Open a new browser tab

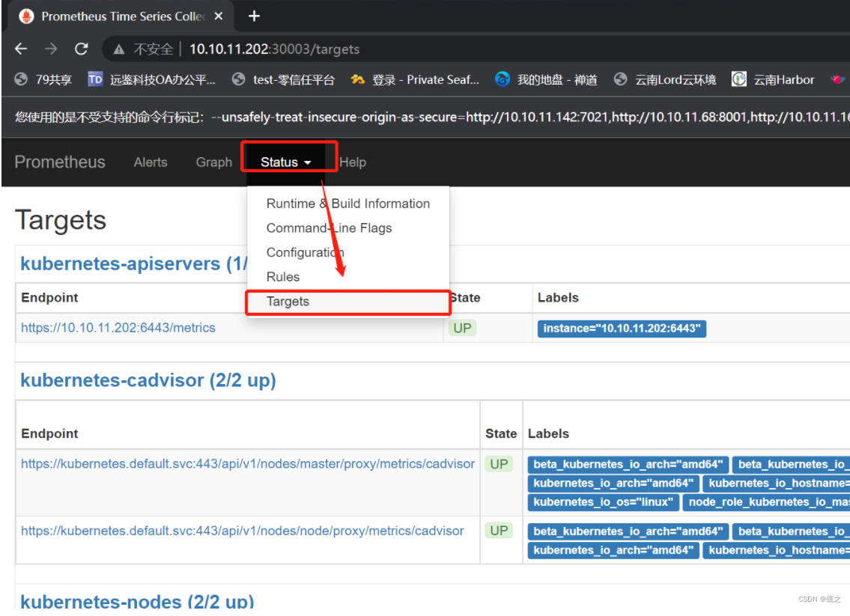(254, 16)
